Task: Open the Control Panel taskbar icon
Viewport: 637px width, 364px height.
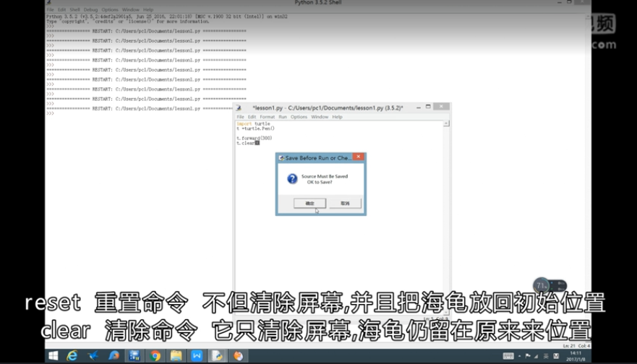Action: tap(134, 356)
